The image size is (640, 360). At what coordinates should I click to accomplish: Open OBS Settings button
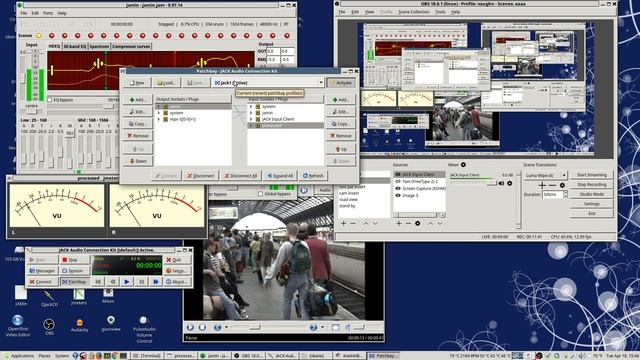point(591,204)
